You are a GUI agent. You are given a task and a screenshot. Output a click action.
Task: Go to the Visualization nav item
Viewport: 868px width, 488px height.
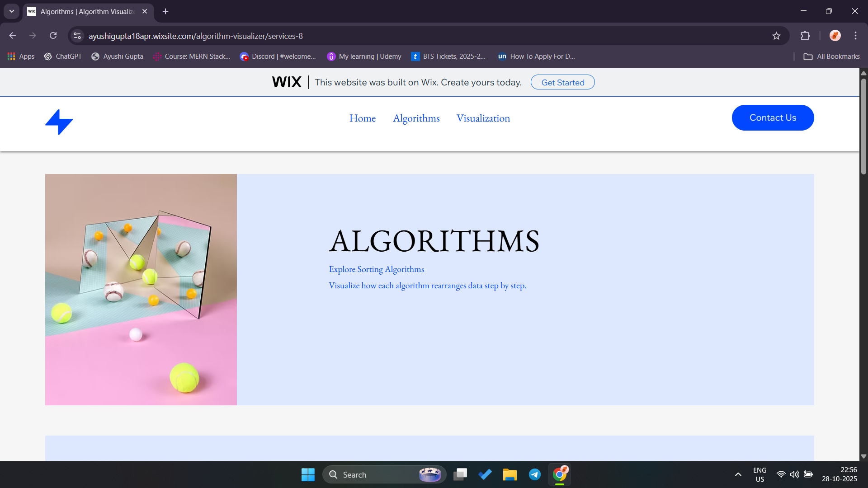point(483,118)
